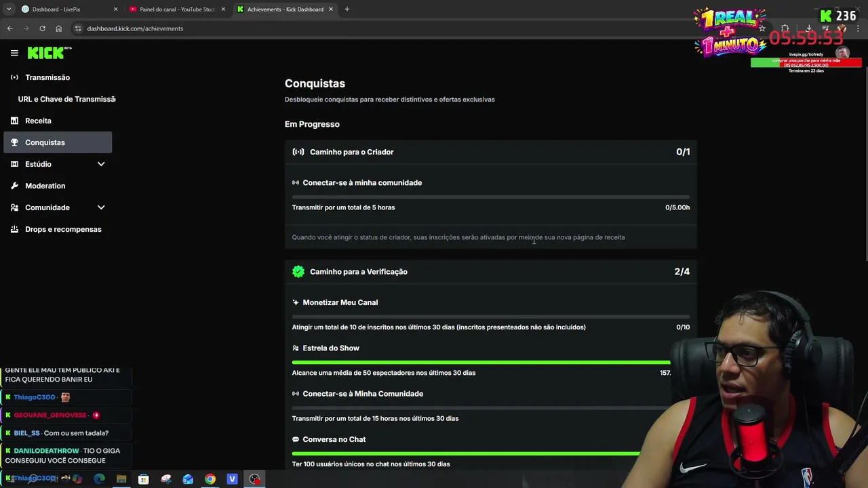
Task: Click the Transmissão broadcast icon in the sidebar
Action: coord(14,77)
